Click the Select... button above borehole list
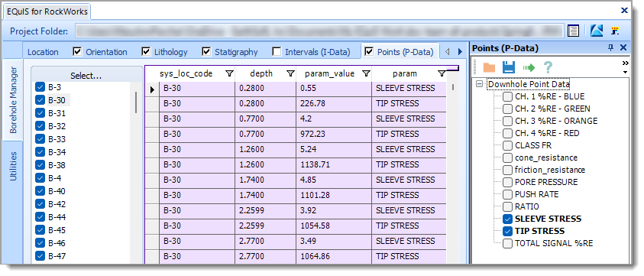Viewport: 644px width, 276px height. coord(86,76)
